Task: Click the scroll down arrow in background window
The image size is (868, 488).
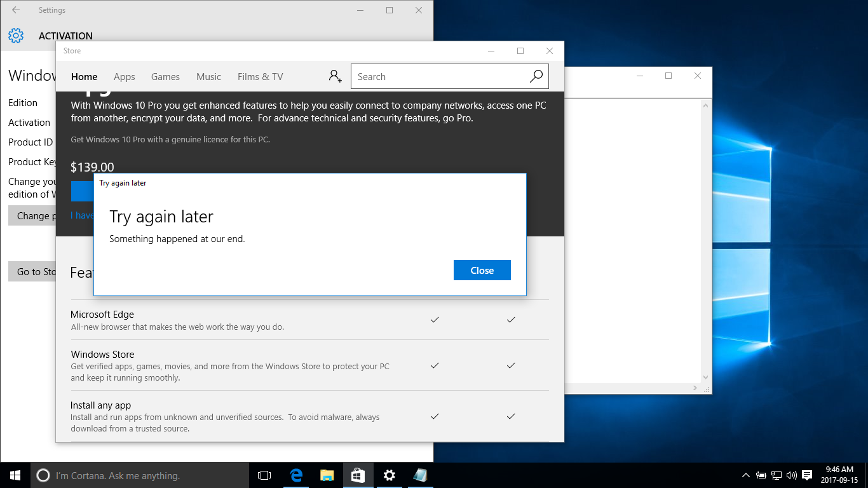Action: [706, 377]
